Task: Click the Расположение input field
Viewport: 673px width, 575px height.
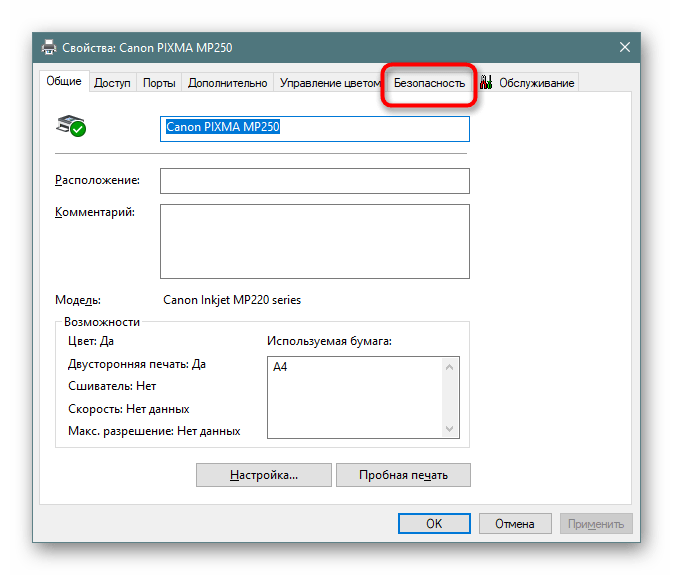Action: 315,181
